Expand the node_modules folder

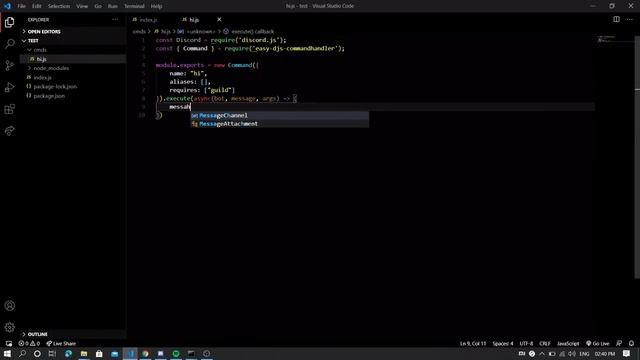[x=73, y=68]
